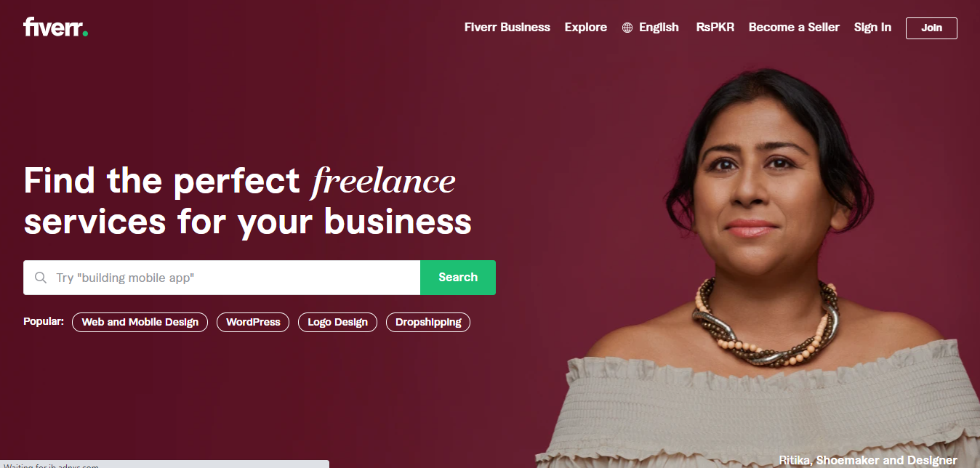This screenshot has width=980, height=468.
Task: Click the Sign In link
Action: pos(872,28)
